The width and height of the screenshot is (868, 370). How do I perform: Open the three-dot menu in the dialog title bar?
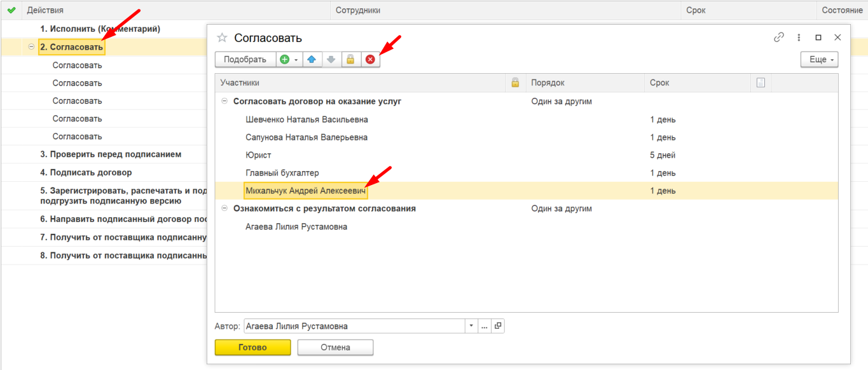(x=799, y=38)
